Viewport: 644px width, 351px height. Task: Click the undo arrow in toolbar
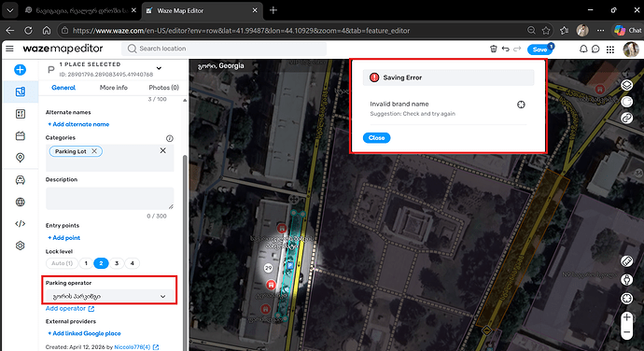point(505,49)
